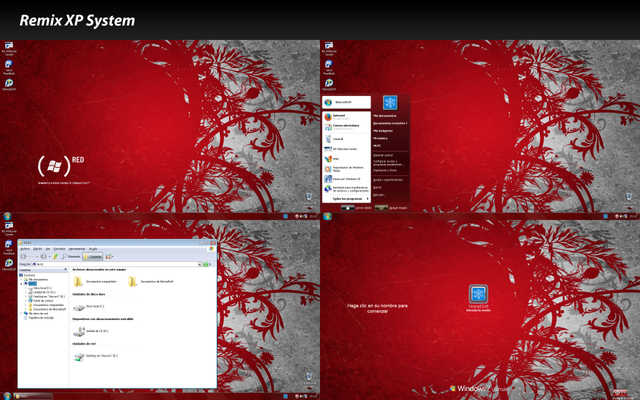Click the Dirección address field showing Mi PC
This screenshot has height=400, width=640.
116,264
